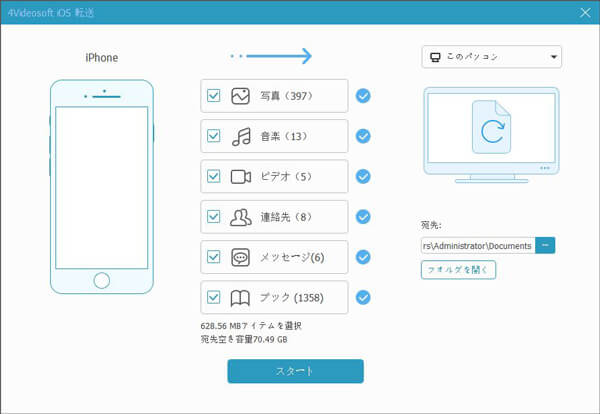600x414 pixels.
Task: Click the music note icon
Action: tap(241, 137)
